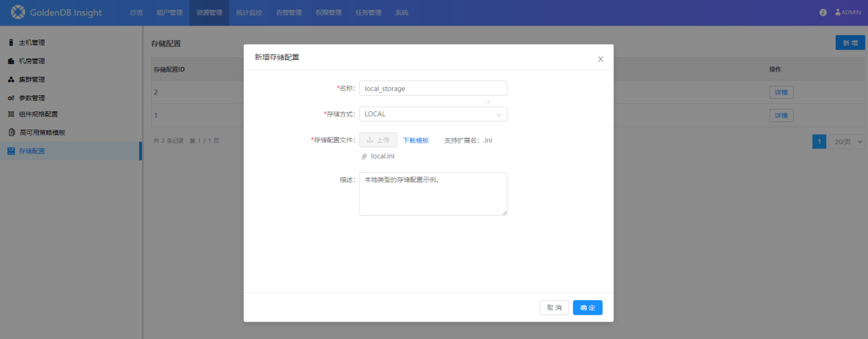
Task: Click the 存储配置ID column header
Action: point(169,70)
